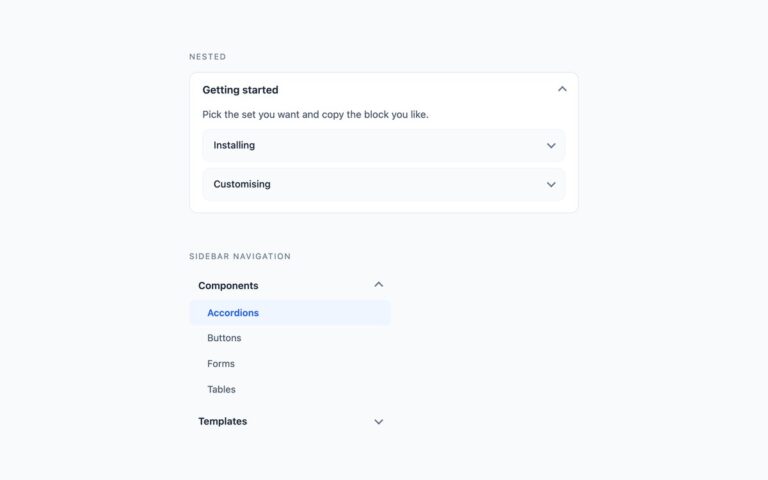Expand Templates using its down chevron icon
This screenshot has height=480, width=768.
(379, 422)
